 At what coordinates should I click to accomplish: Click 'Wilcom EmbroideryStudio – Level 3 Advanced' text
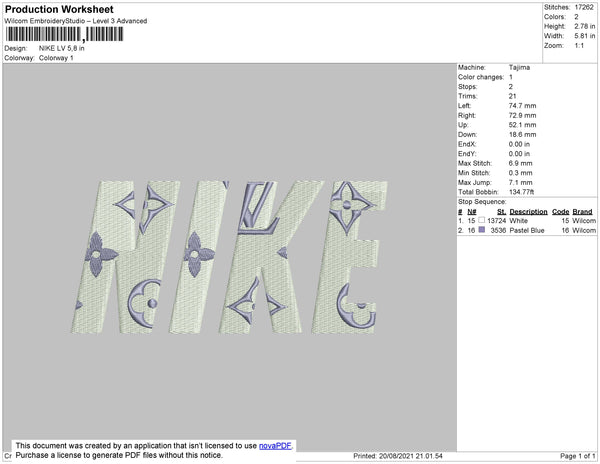[76, 21]
